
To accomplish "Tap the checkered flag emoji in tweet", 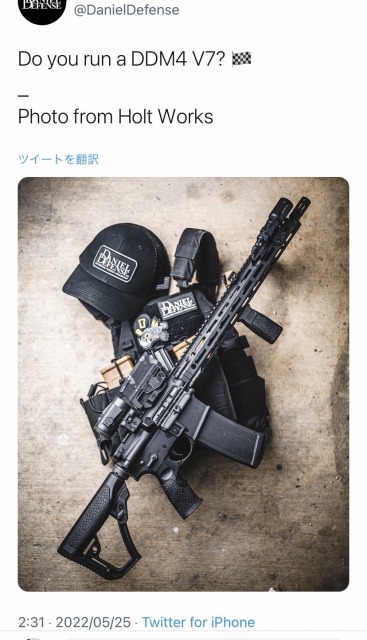I will tap(241, 59).
